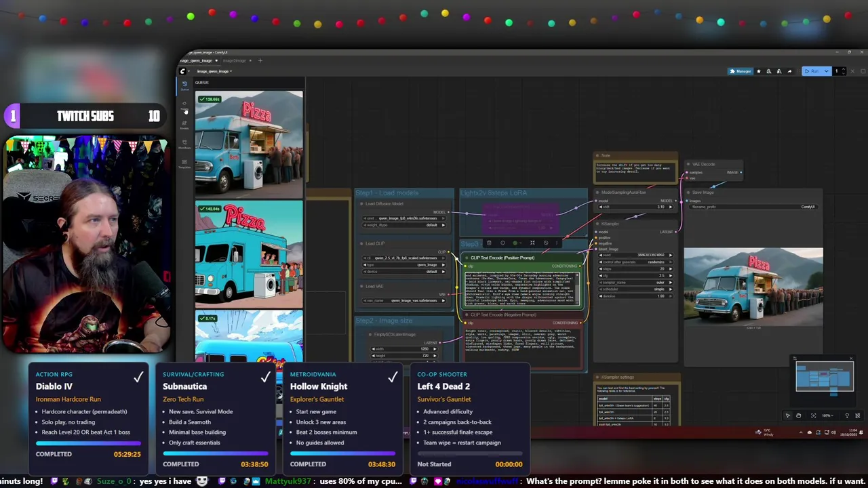The image size is (868, 488).
Task: Open the weather widget on the taskbar
Action: tap(765, 432)
